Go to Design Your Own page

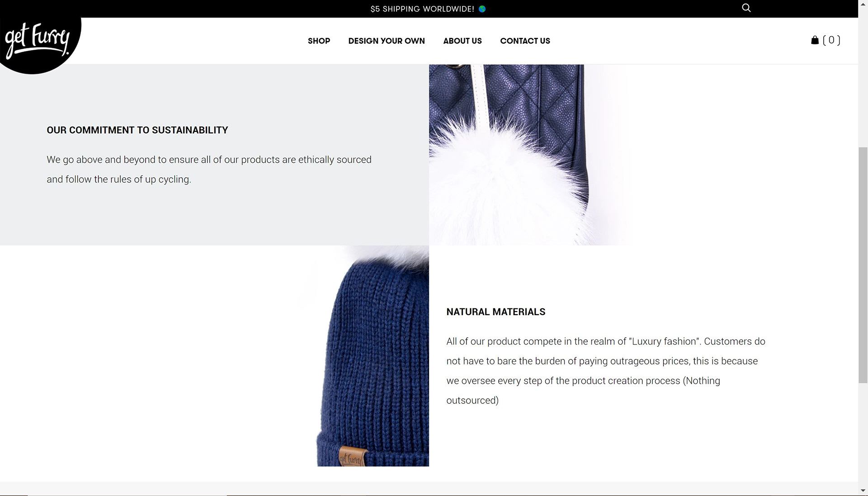click(x=387, y=41)
